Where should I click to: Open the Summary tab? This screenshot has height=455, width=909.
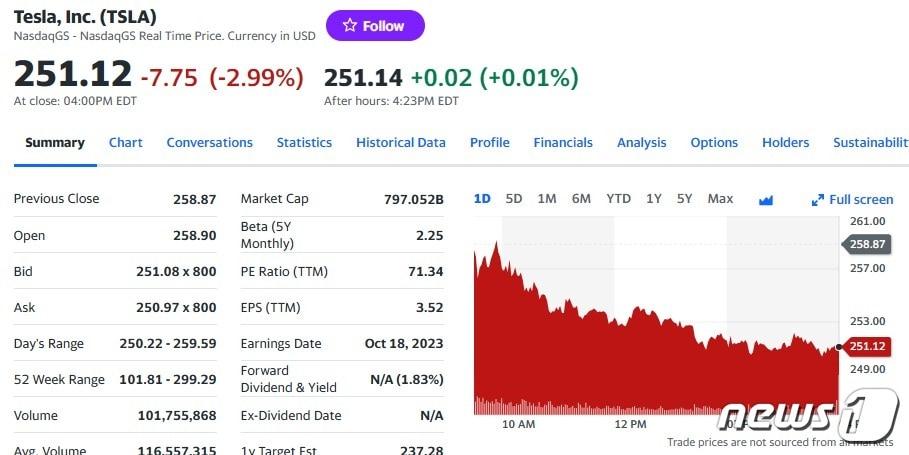(x=55, y=143)
